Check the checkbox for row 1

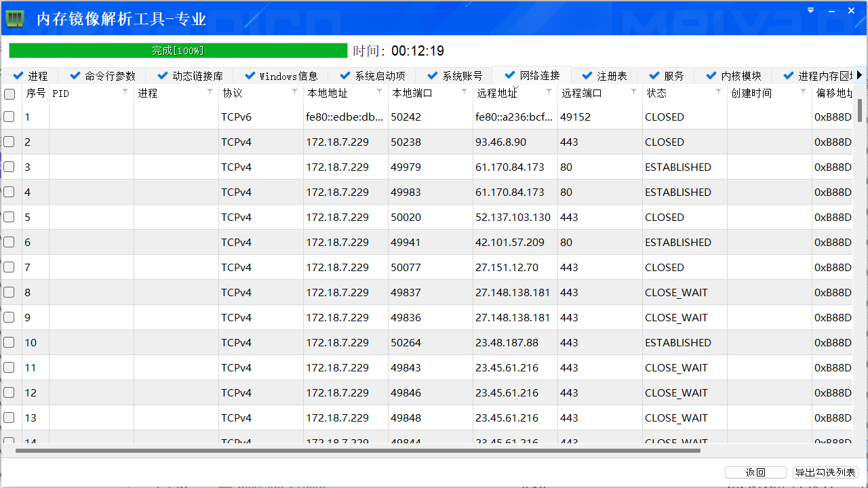(x=9, y=117)
